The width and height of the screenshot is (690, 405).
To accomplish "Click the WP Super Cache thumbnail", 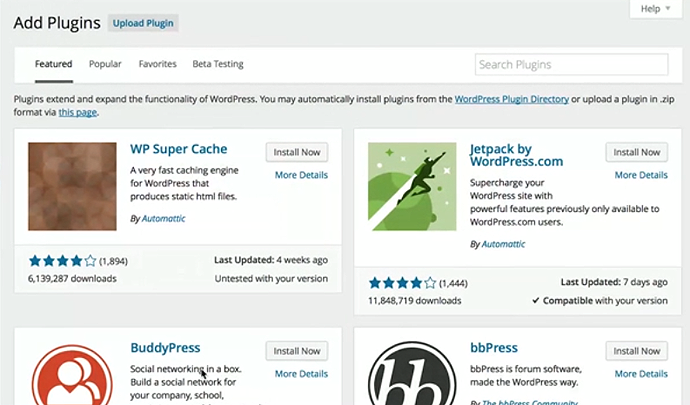I will click(x=72, y=186).
